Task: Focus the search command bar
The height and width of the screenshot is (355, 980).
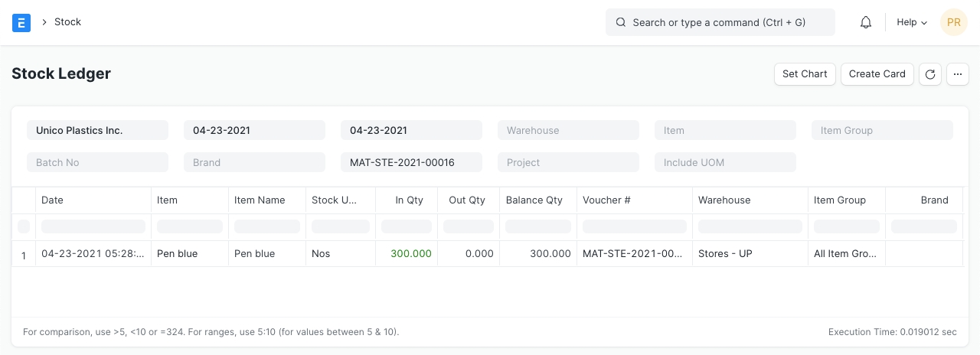Action: point(720,22)
